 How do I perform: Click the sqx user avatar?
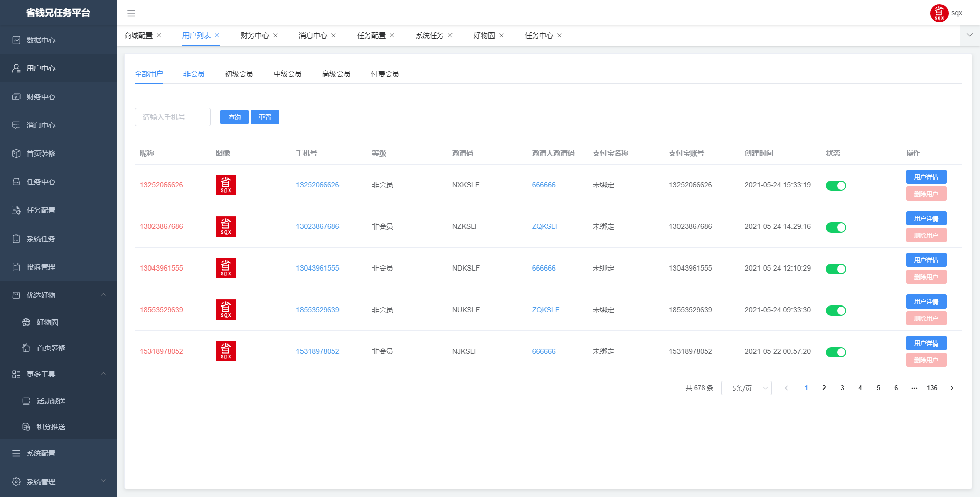click(x=938, y=13)
